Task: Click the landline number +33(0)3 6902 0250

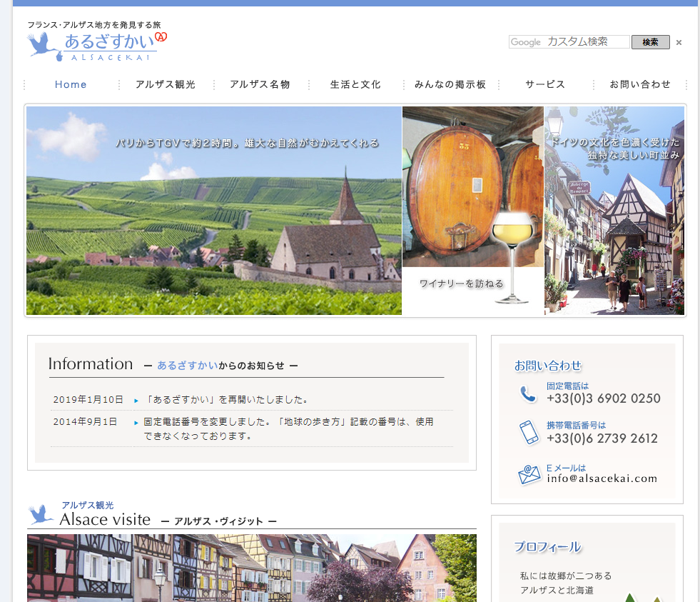Action: 603,398
